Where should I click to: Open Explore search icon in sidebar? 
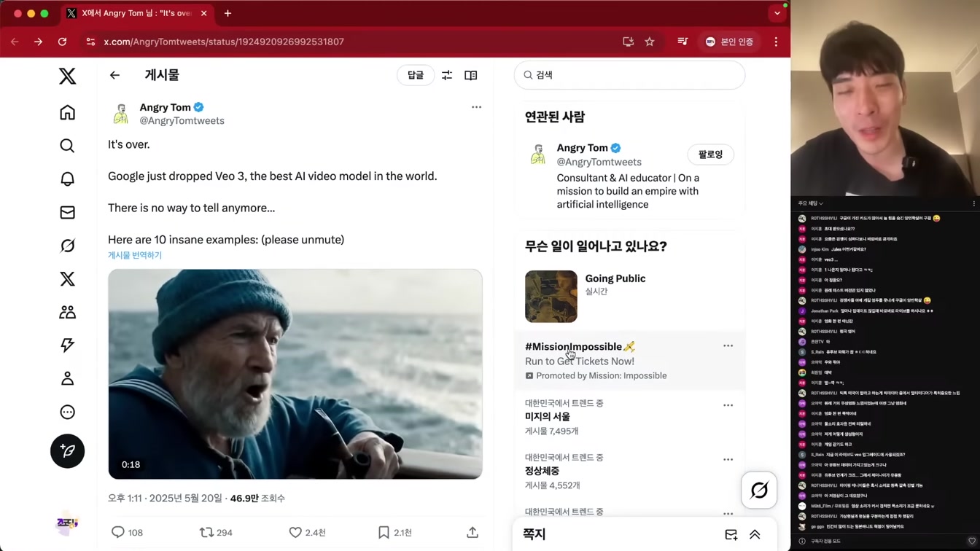[x=67, y=146]
